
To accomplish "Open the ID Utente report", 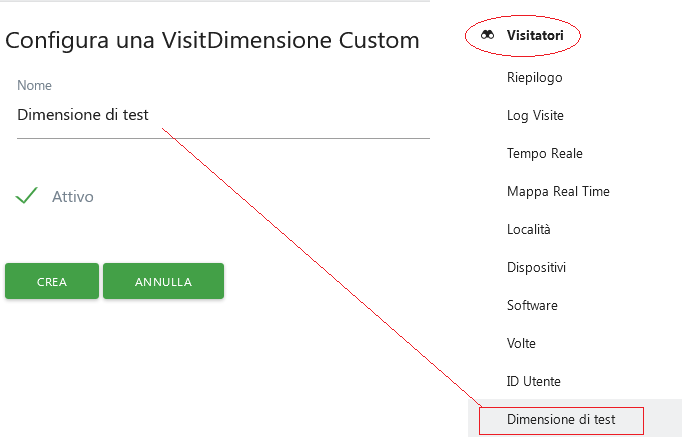I will (534, 381).
